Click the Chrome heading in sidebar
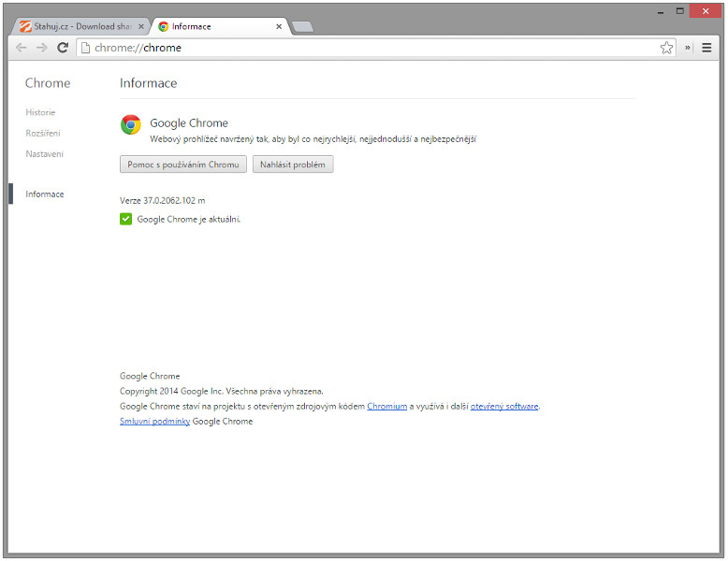Screen dimensions: 728x561 48,83
